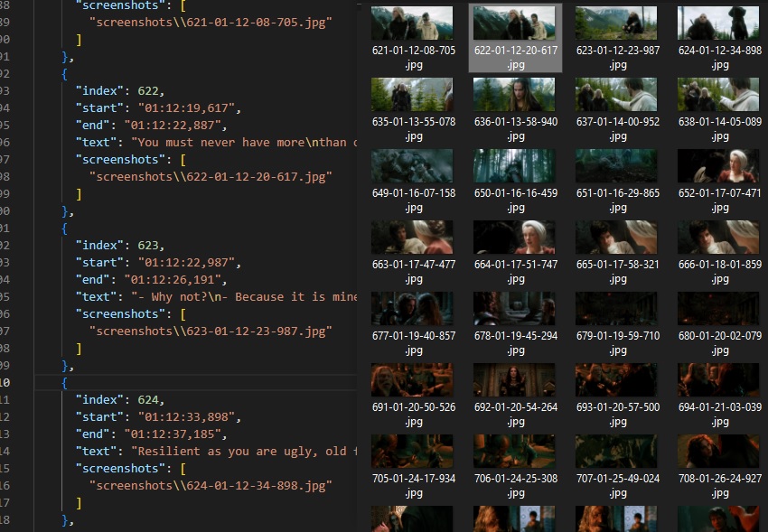The image size is (768, 532).
Task: Highlight the 666-01-18-01-859.jpg image
Action: pyautogui.click(x=718, y=238)
